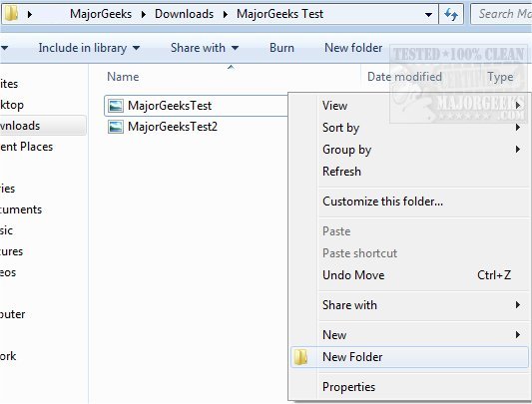The width and height of the screenshot is (532, 404).
Task: Click the refresh arrows icon beside address bar
Action: click(x=451, y=14)
